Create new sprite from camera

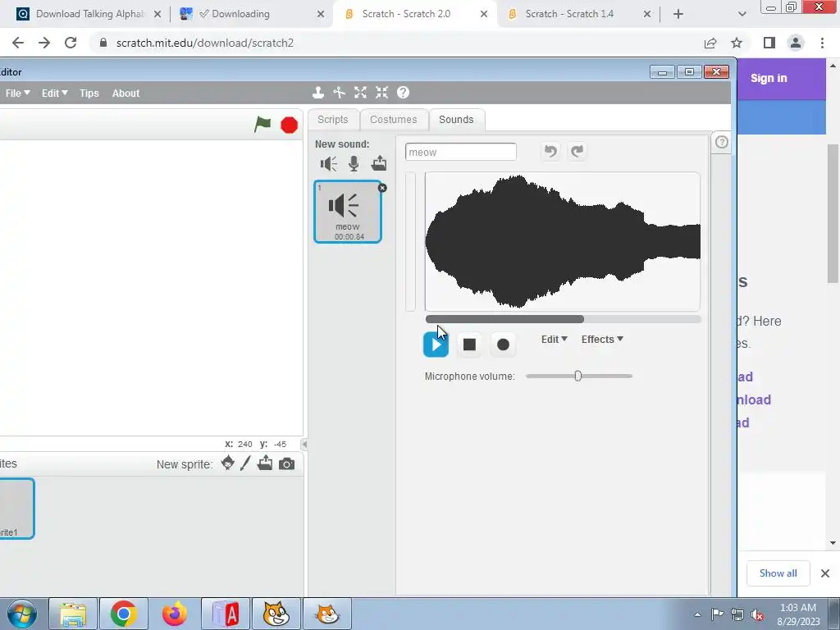286,464
